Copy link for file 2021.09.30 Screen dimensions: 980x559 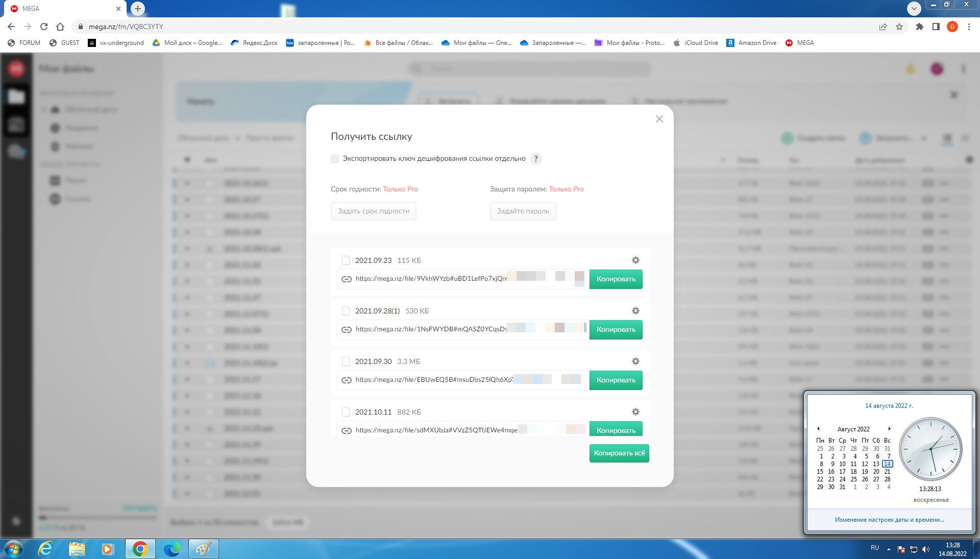pos(616,380)
